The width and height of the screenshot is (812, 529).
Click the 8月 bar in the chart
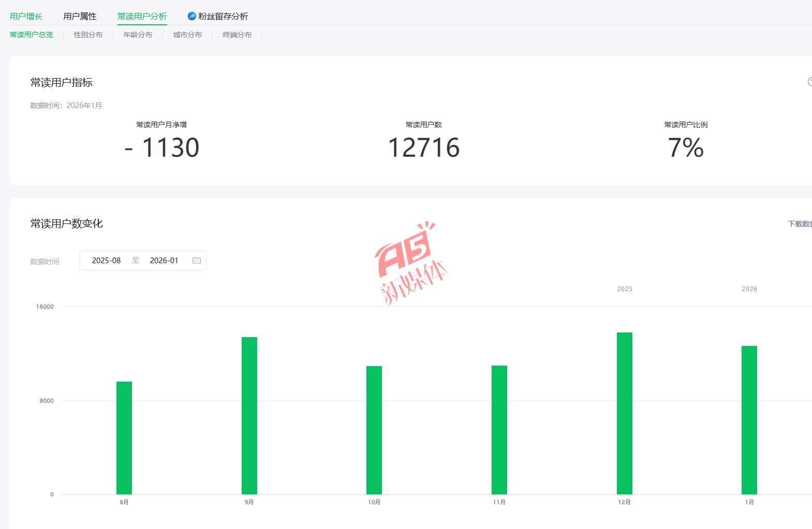click(x=124, y=437)
